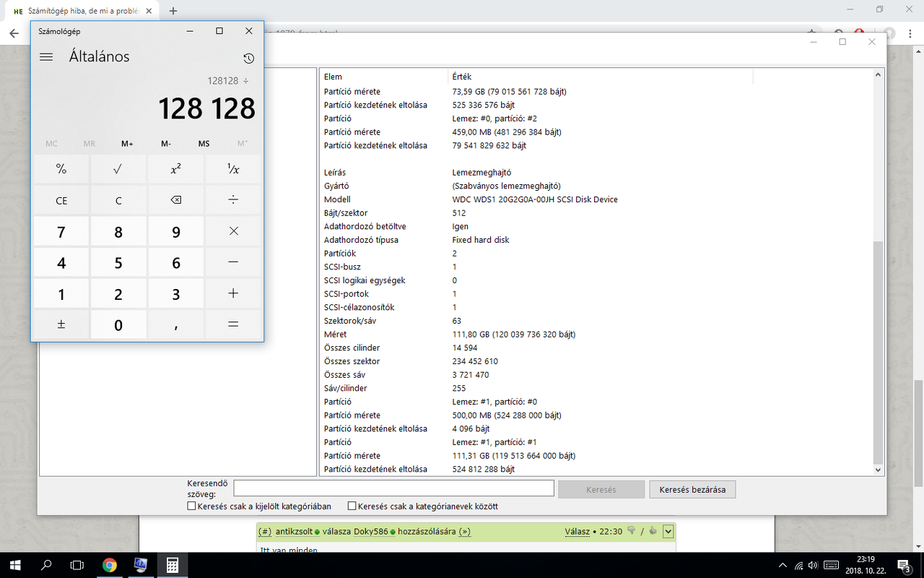
Task: Choose the addition operator on the calculator
Action: (233, 293)
